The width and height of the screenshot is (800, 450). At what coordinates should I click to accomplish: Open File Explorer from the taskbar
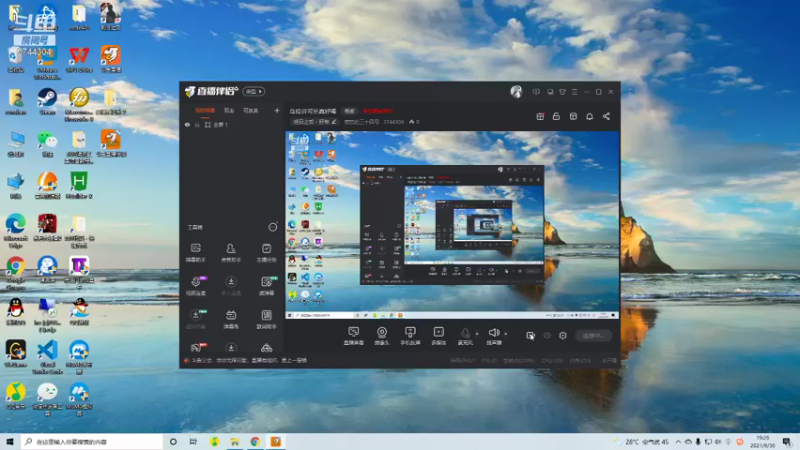[x=235, y=441]
